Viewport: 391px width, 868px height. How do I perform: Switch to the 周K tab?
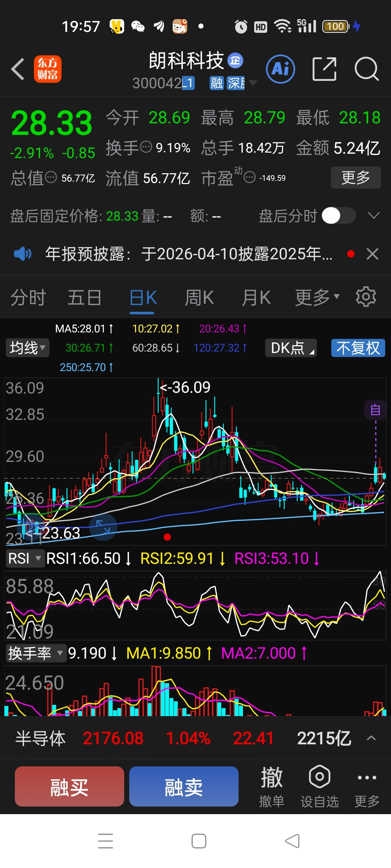coord(199,297)
